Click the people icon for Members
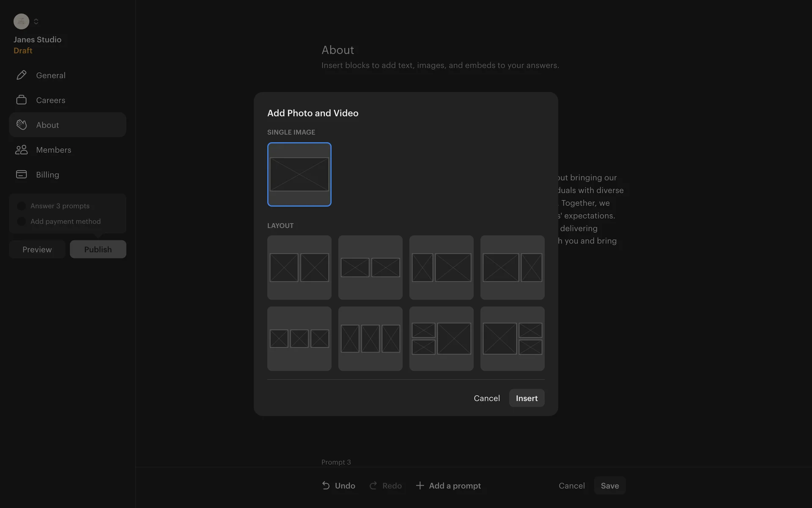 [21, 150]
